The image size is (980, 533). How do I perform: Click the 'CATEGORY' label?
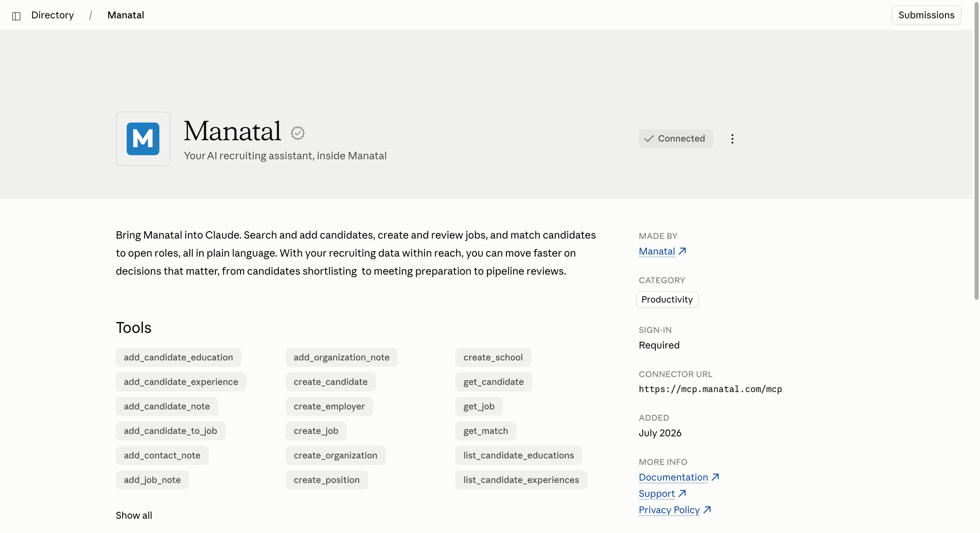[662, 280]
